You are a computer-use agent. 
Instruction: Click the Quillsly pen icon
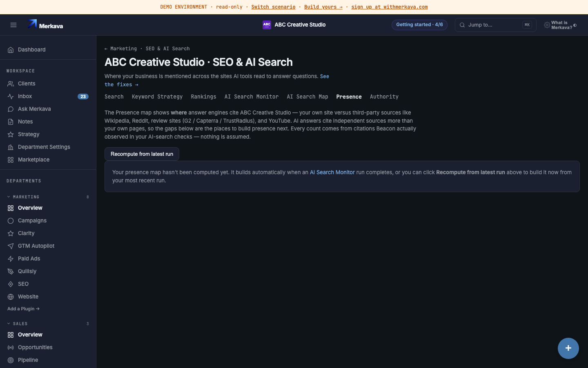11,272
